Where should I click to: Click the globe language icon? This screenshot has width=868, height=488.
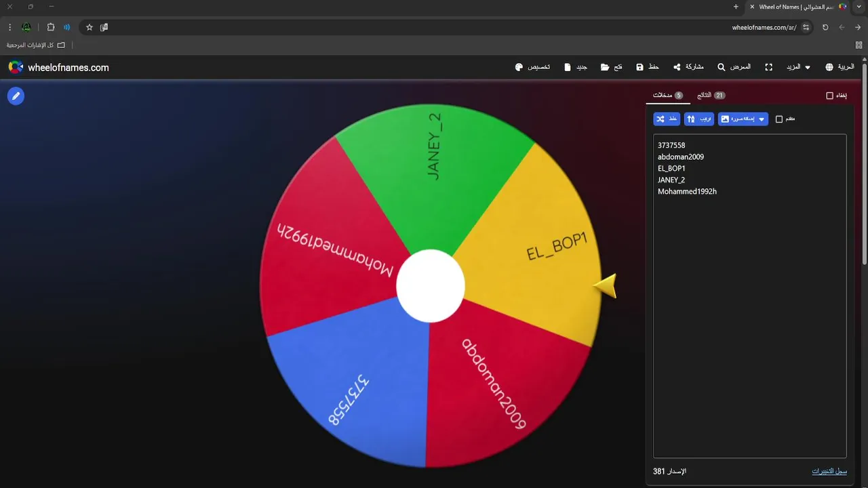tap(829, 67)
